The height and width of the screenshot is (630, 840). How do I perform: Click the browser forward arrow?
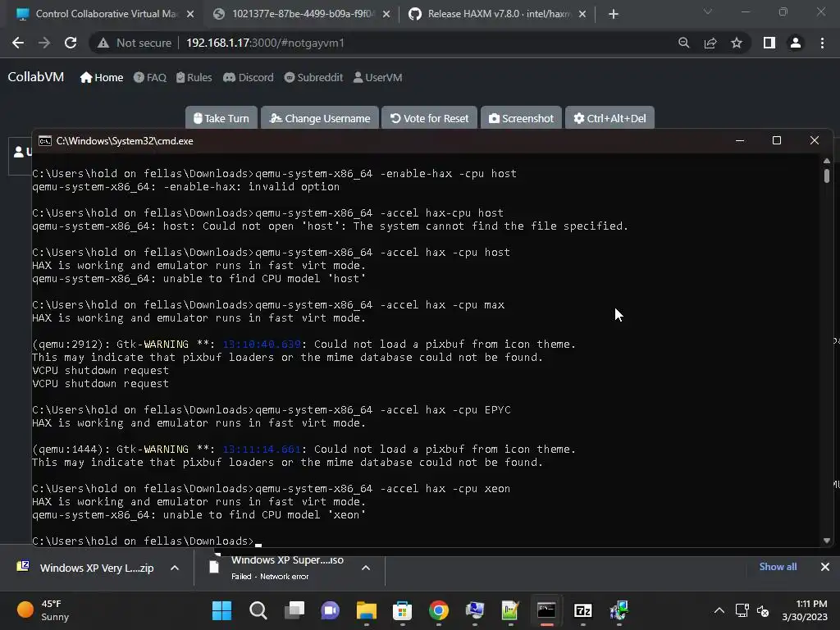44,43
